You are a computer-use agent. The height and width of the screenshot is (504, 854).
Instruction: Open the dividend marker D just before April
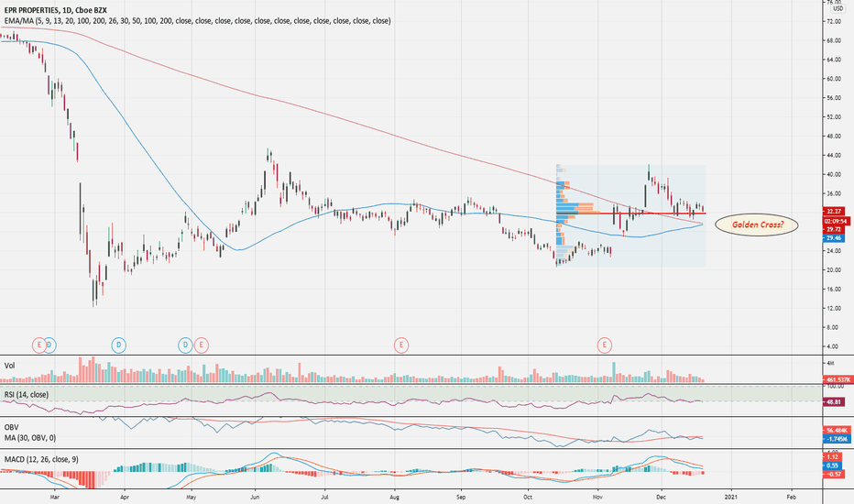coord(119,345)
